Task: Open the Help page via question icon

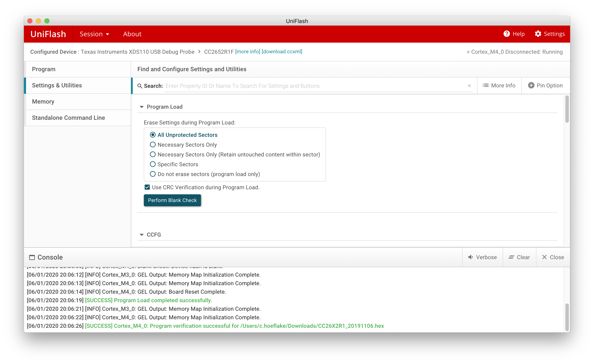Action: (507, 34)
